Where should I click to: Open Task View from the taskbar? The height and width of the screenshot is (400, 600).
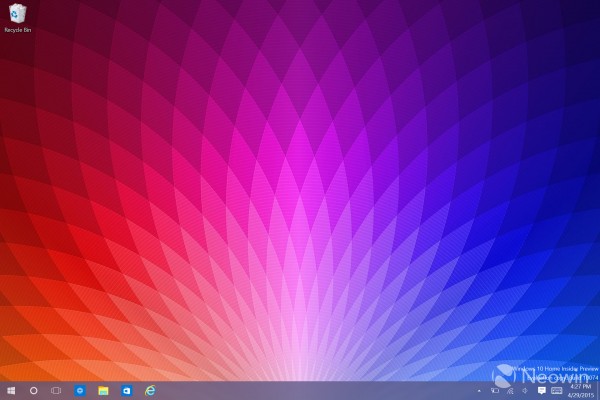56,390
